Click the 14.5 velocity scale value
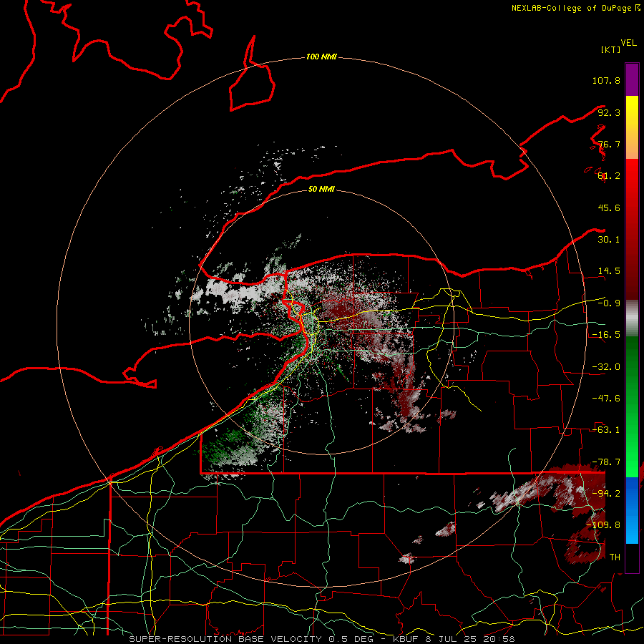Screen dimensions: 644x644 coord(609,271)
